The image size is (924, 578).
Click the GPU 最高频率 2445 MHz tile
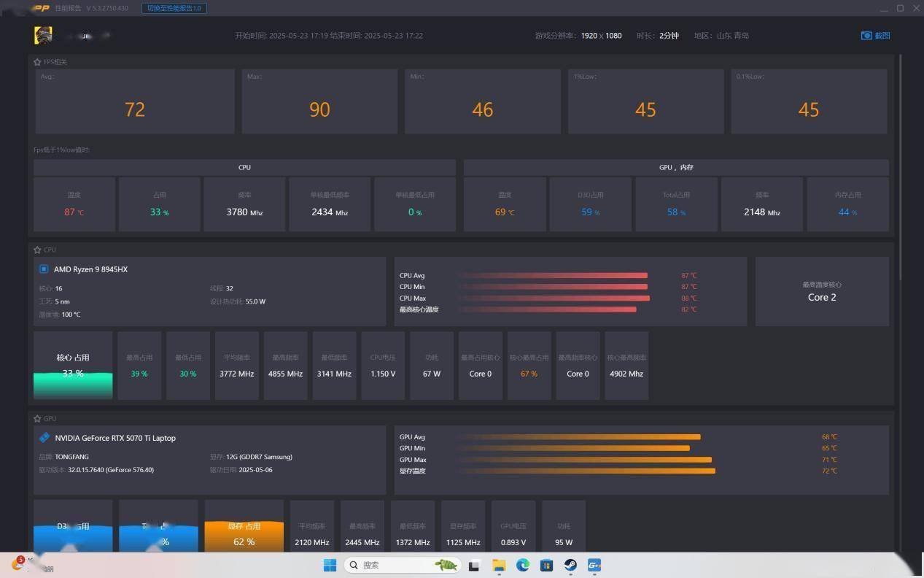point(362,526)
